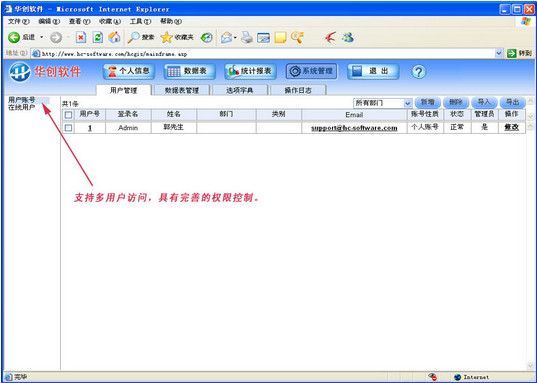This screenshot has width=537, height=383.
Task: Click the IE Back arrow button
Action: (x=14, y=37)
